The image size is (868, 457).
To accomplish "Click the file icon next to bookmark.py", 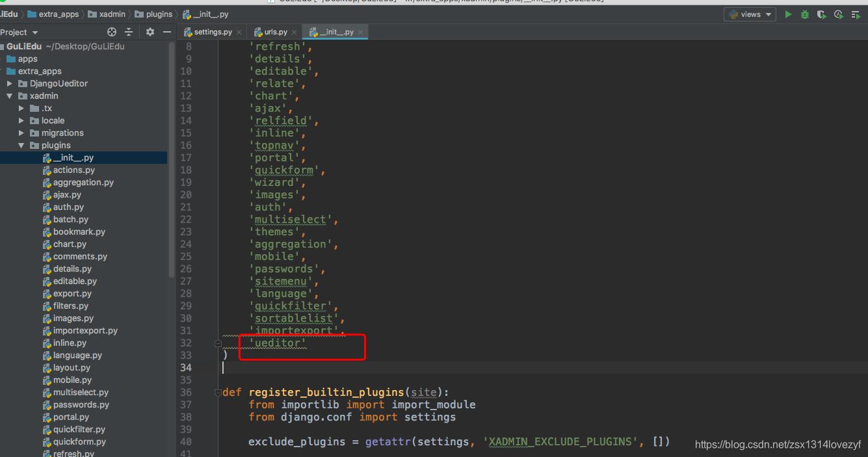I will point(47,232).
